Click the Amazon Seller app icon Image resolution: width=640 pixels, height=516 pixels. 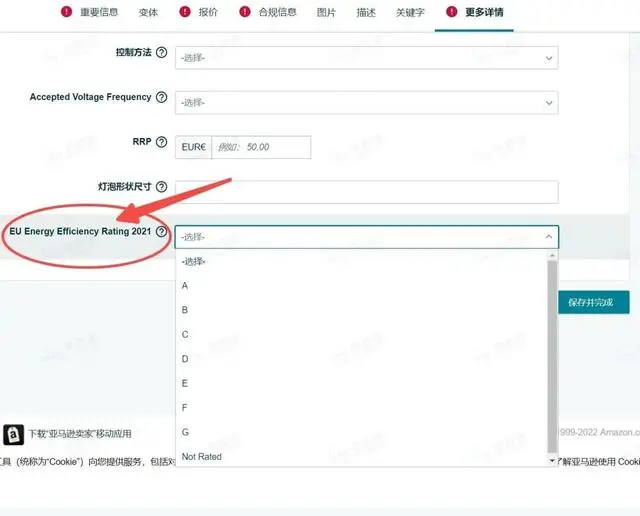[13, 434]
